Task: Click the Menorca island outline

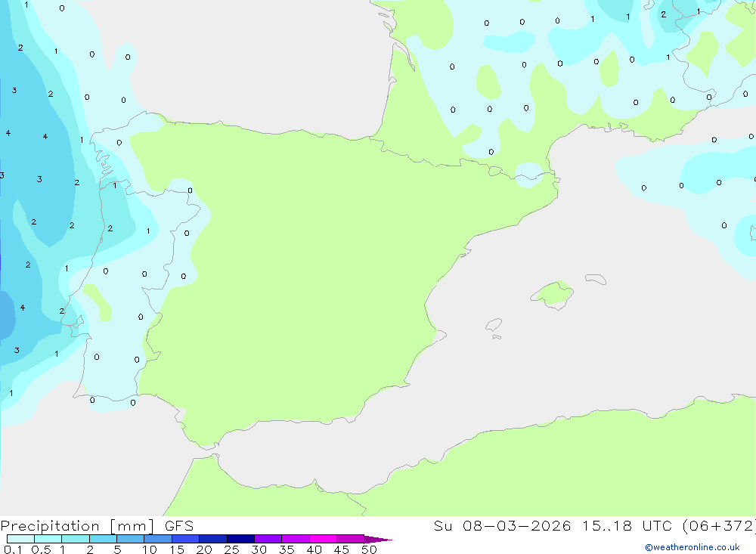Action: click(596, 279)
